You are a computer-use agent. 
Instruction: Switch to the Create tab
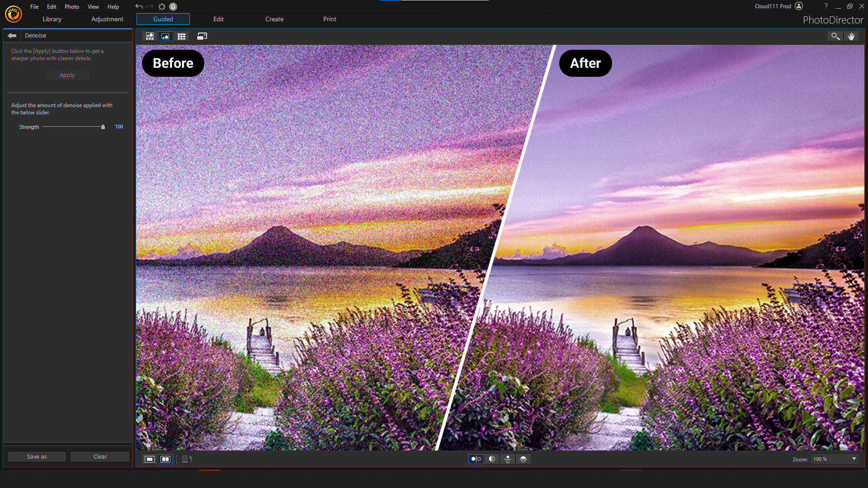tap(274, 19)
